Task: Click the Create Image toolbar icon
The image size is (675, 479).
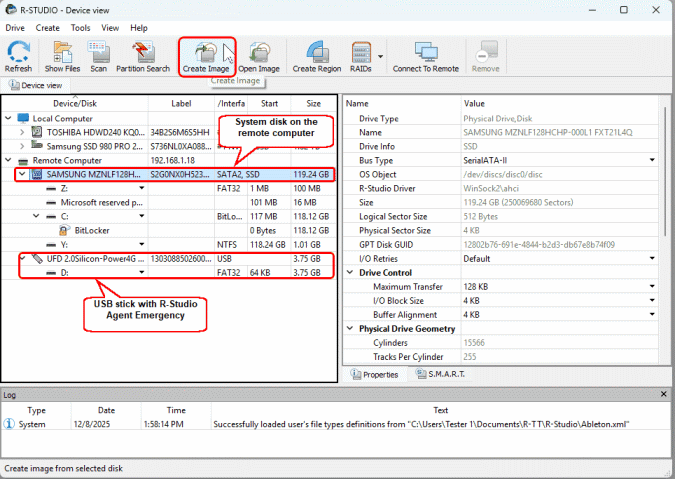Action: pos(208,56)
